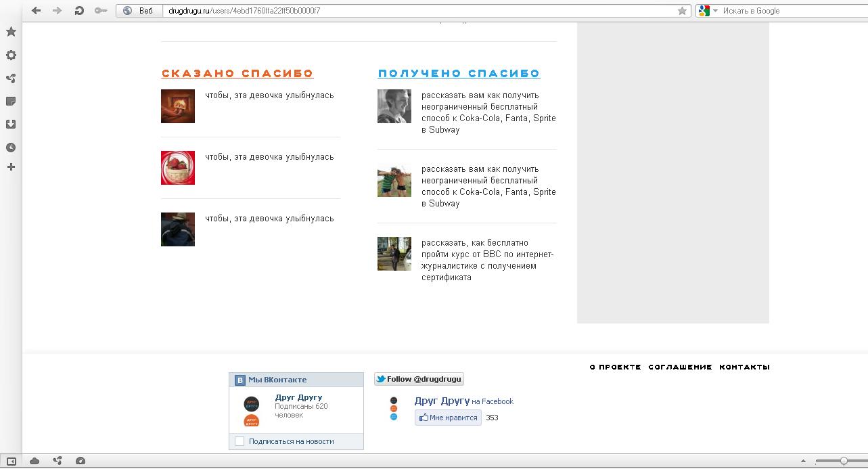The height and width of the screenshot is (469, 868).
Task: Open the History clock panel
Action: coord(11,148)
